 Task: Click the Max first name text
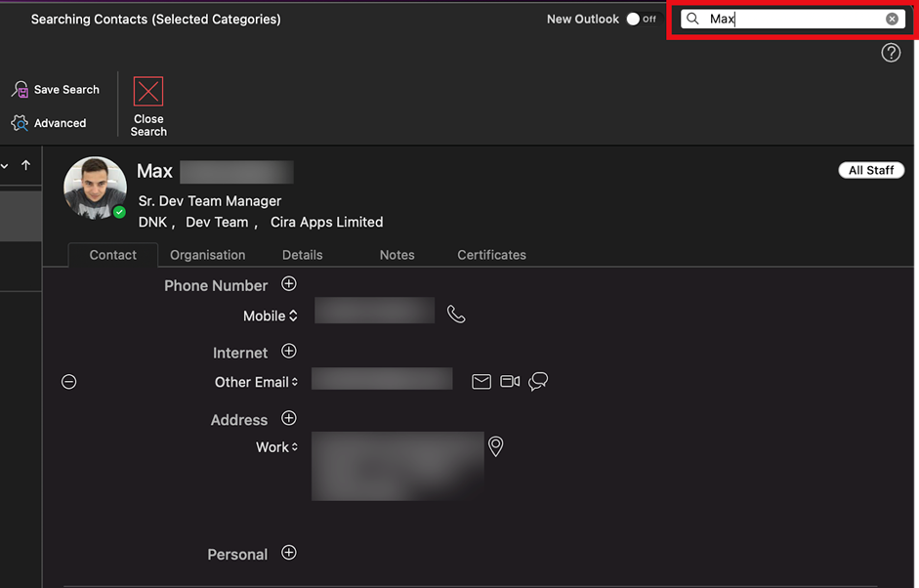[154, 171]
